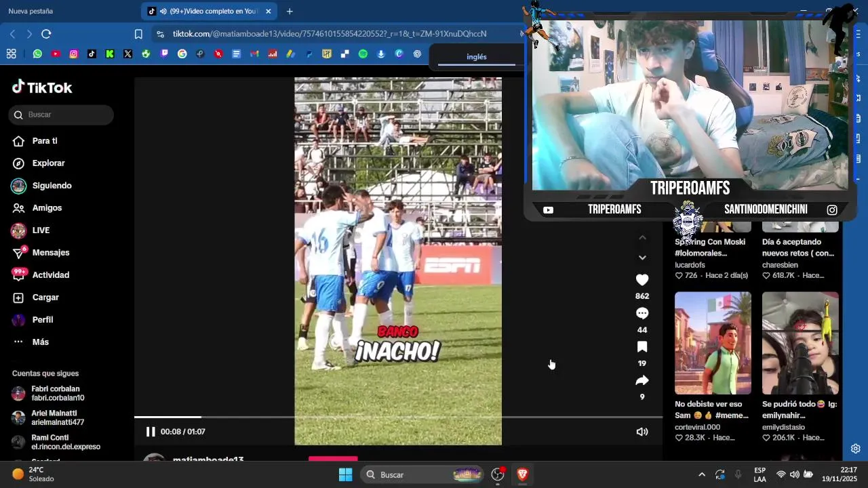Screen dimensions: 868x488
Task: Open Google bookmark in bookmarks bar
Action: (x=182, y=54)
